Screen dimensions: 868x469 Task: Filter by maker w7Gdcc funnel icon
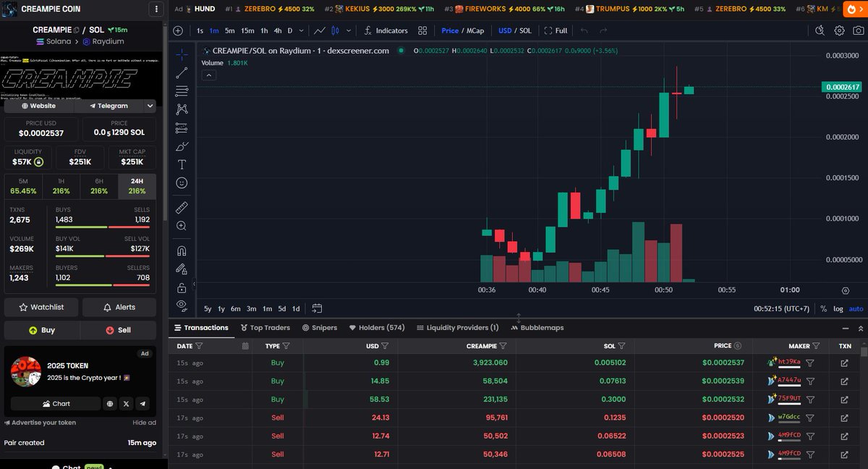point(810,417)
